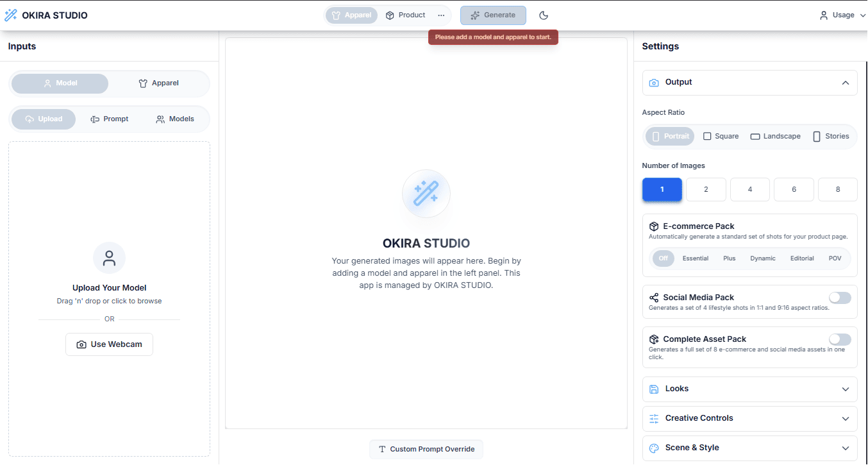Expand the Looks section chevron
Screen dimensions: 868x465
coord(846,389)
